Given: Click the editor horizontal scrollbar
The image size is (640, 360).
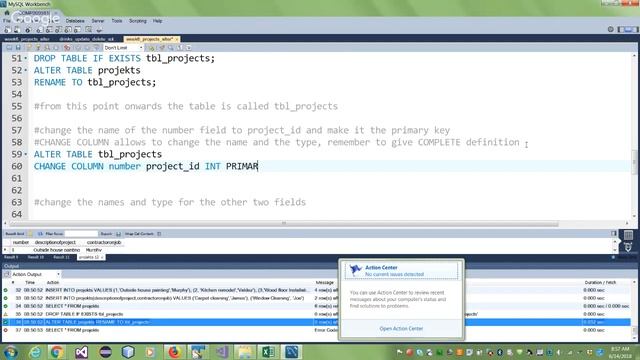Looking at the screenshot, I should pyautogui.click(x=284, y=223).
